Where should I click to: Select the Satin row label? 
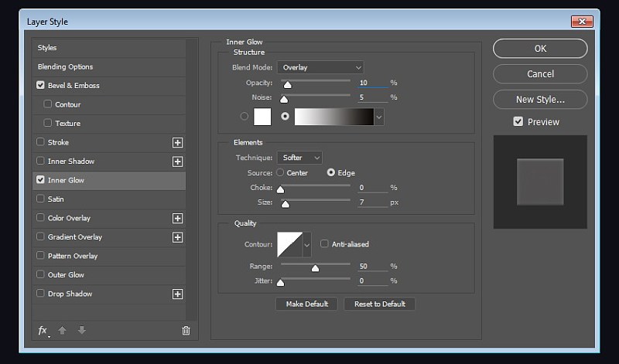pos(56,199)
